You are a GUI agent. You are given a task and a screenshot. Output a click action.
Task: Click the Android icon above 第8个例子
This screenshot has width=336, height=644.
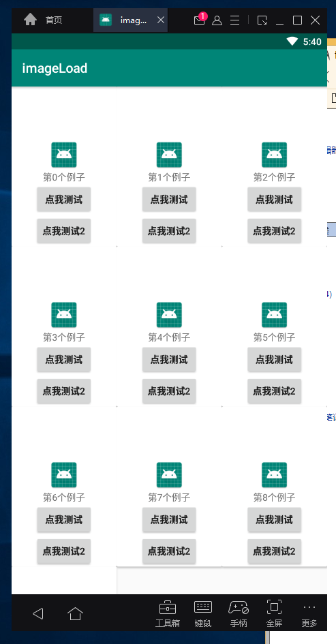pos(275,475)
